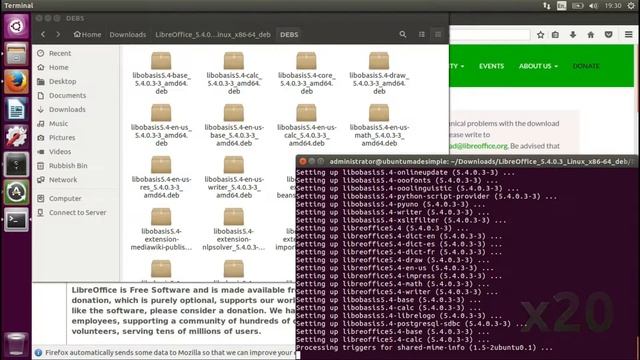Open the Software Updater launcher icon
Screen dimensions: 640x360
16,192
